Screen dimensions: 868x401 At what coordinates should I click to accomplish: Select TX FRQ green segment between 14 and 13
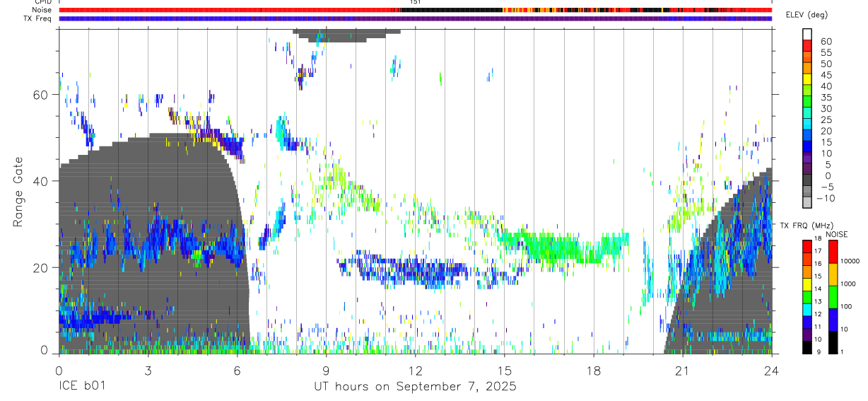[807, 296]
